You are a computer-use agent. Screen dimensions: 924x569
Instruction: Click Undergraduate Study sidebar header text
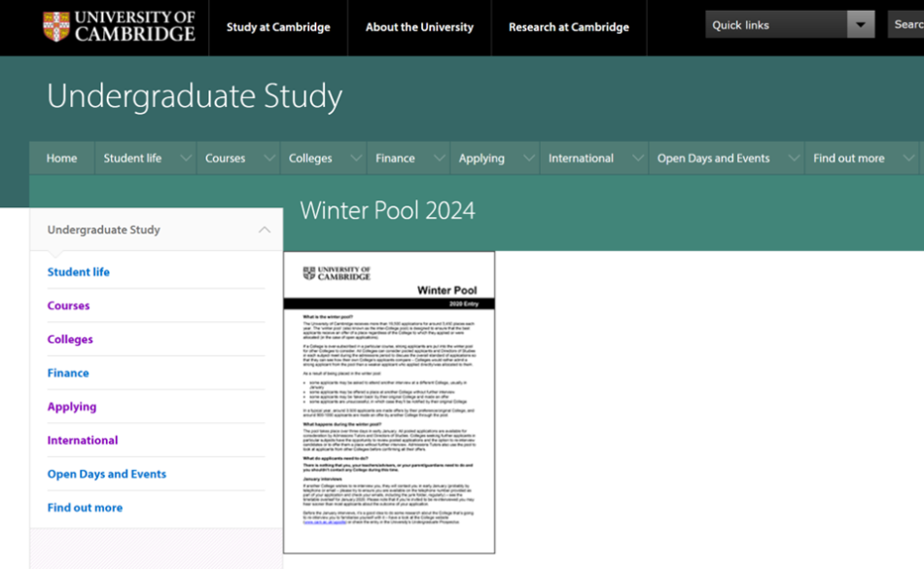(x=104, y=230)
